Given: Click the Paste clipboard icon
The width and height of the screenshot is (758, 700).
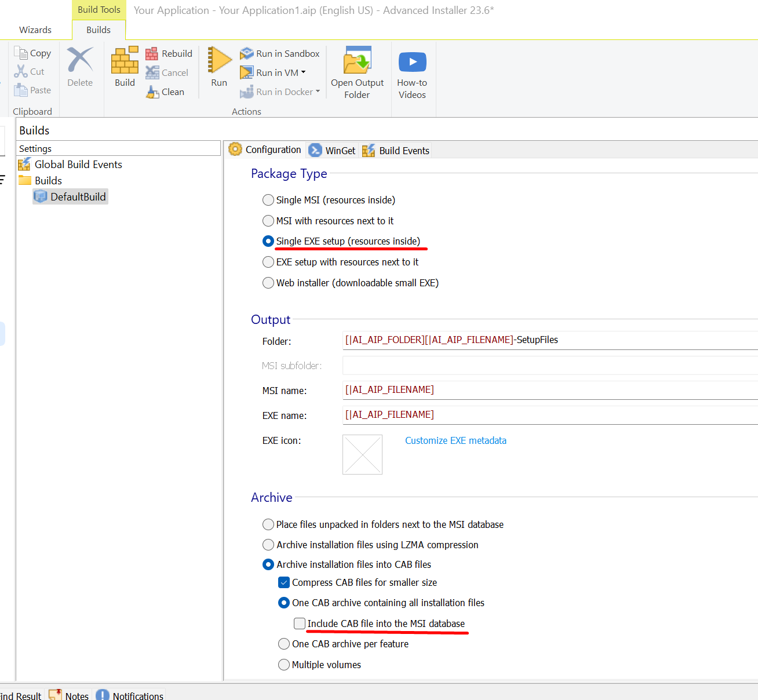Looking at the screenshot, I should point(21,90).
